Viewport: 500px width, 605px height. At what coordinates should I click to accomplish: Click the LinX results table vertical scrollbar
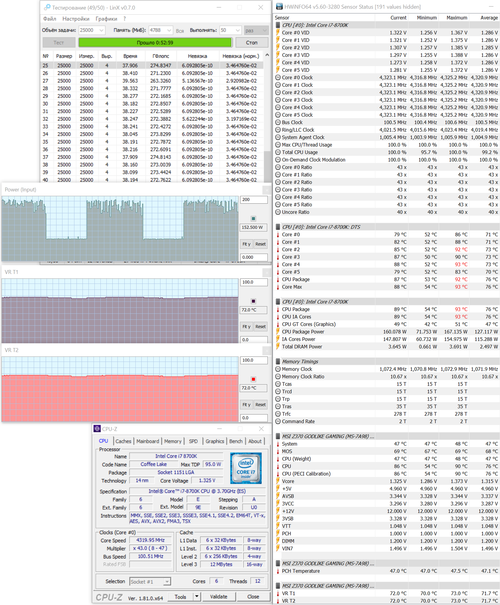point(267,117)
